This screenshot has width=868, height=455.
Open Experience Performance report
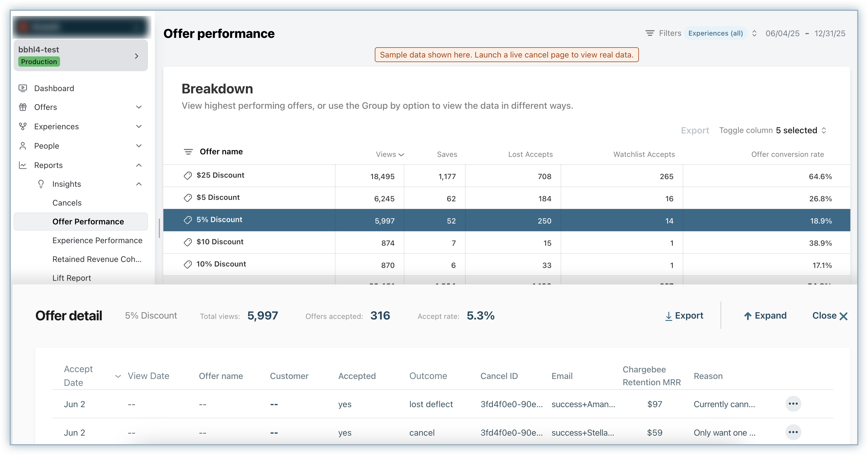pyautogui.click(x=97, y=241)
